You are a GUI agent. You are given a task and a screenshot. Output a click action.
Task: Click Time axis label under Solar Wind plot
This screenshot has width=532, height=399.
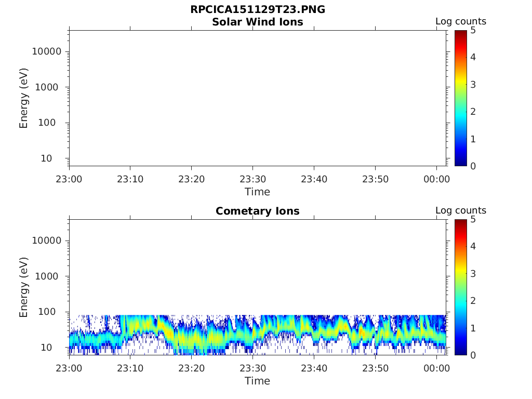pyautogui.click(x=258, y=192)
